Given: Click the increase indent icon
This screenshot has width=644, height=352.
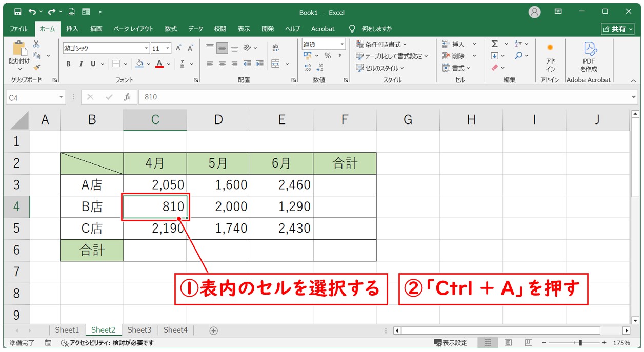Looking at the screenshot, I should pos(259,64).
